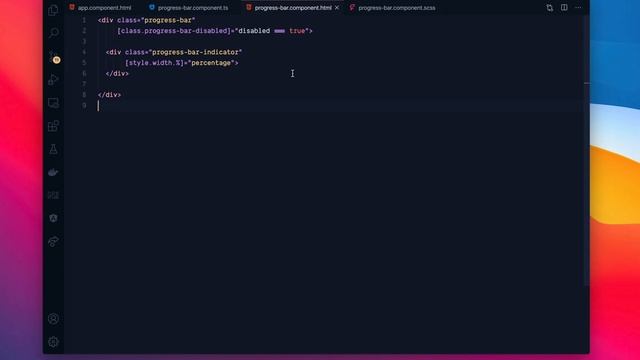Viewport: 640px width, 360px height.
Task: Click the text "percentage" in the code
Action: [x=211, y=63]
